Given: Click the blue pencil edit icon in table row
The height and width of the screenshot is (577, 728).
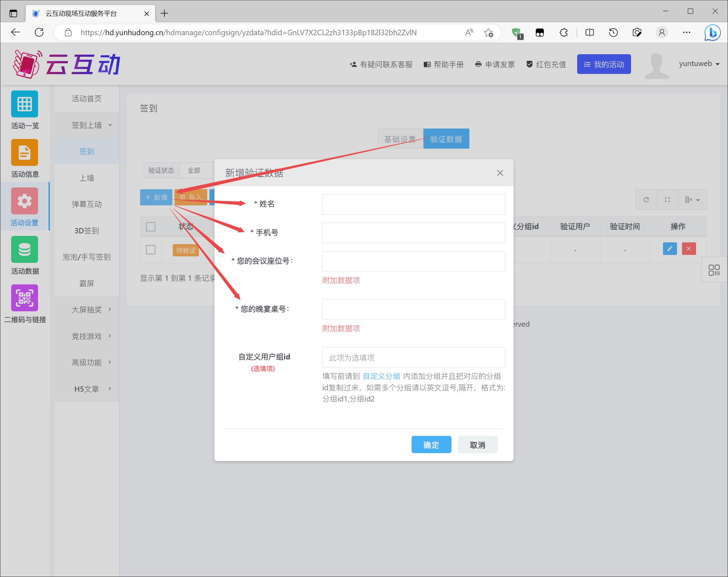Looking at the screenshot, I should [669, 248].
